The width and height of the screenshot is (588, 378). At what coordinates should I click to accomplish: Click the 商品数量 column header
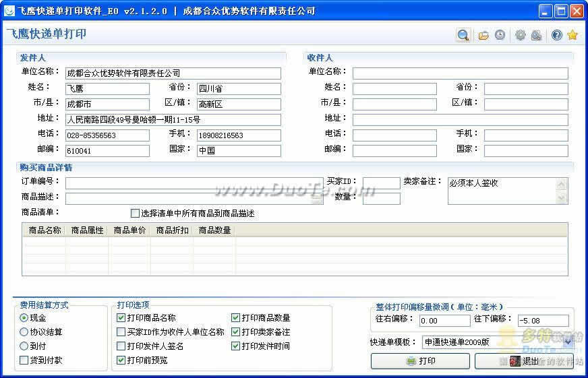tap(214, 230)
